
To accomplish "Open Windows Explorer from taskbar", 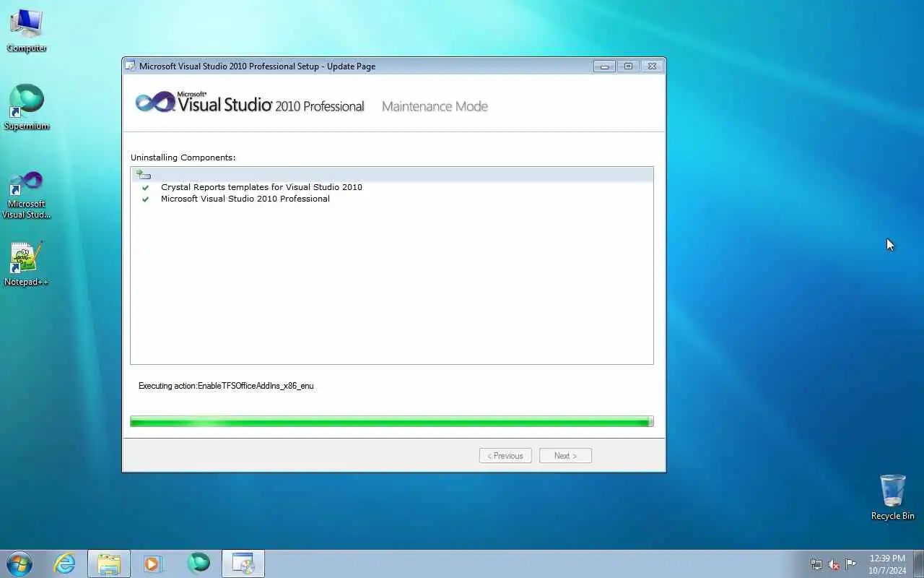I will (109, 564).
